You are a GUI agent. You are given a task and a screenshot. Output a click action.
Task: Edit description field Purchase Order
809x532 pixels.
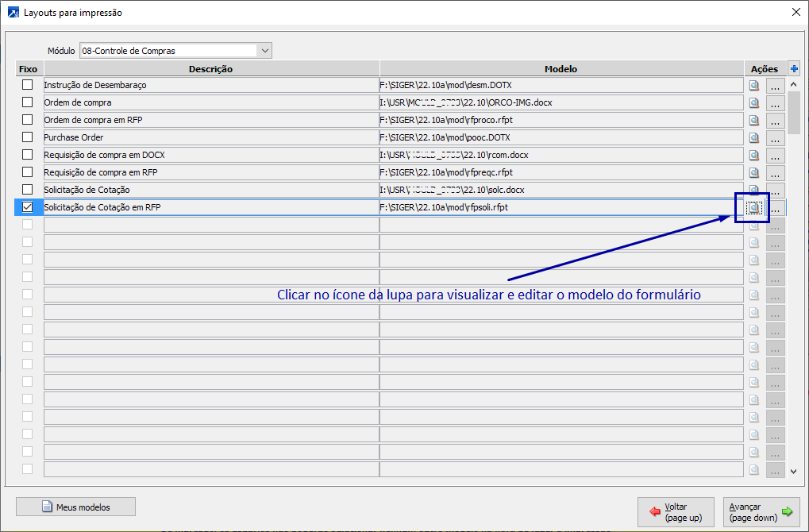[x=211, y=137]
